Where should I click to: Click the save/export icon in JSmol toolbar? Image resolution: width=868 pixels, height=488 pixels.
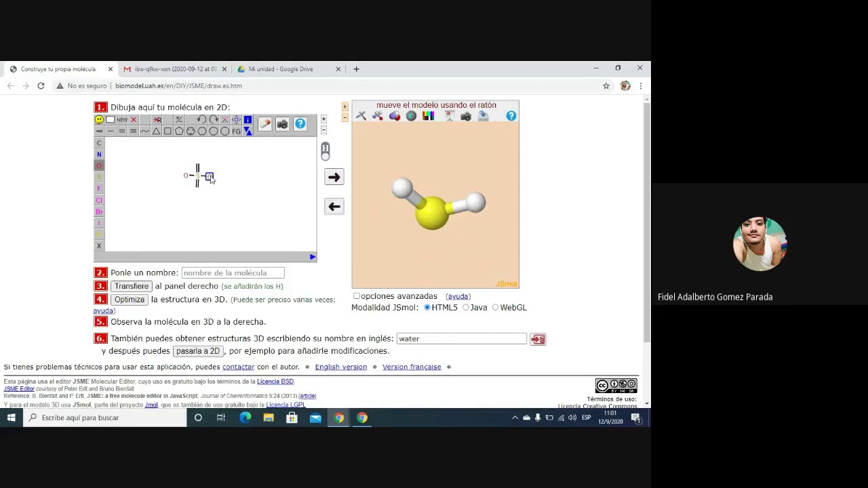coord(483,116)
